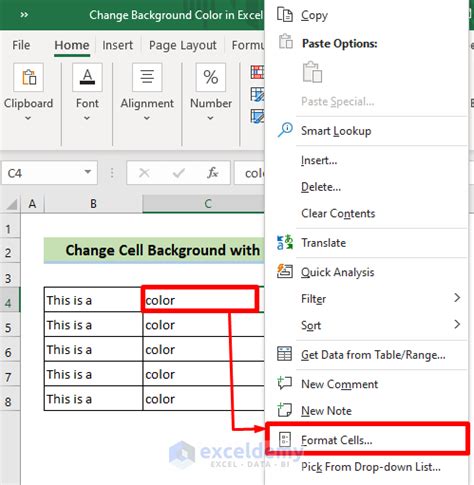Click the New Note icon
This screenshot has height=485, width=474.
[285, 410]
